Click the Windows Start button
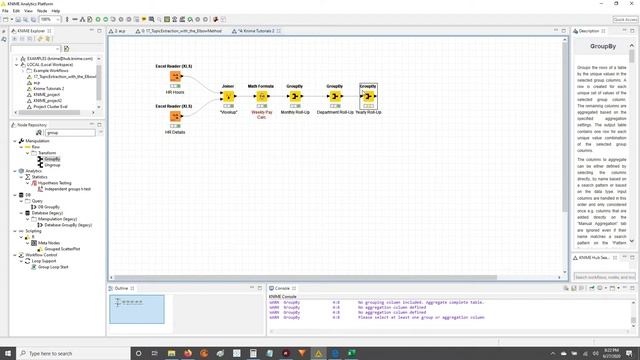 8,353
